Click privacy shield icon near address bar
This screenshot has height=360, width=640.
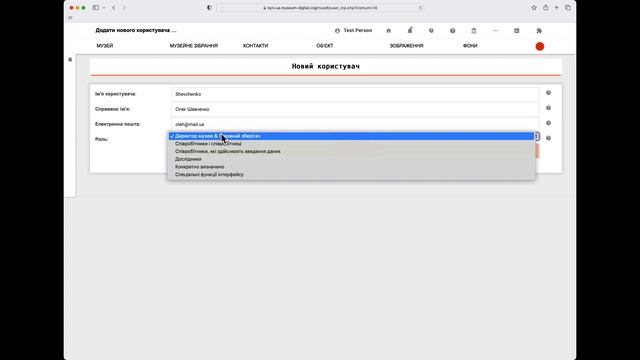pos(209,7)
